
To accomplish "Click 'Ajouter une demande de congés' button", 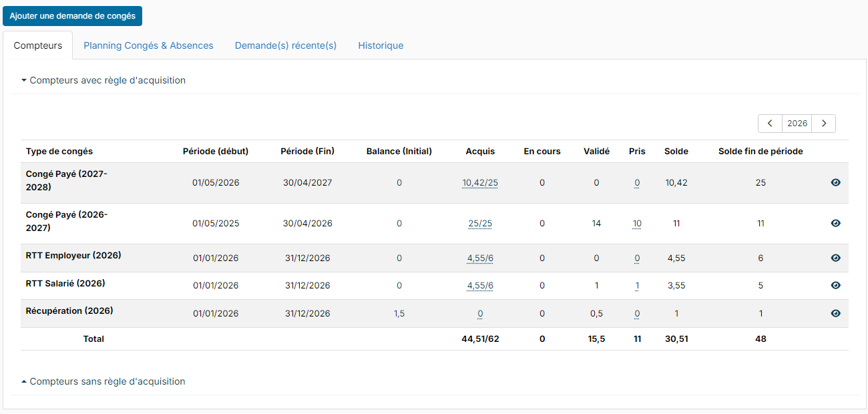I will point(72,16).
